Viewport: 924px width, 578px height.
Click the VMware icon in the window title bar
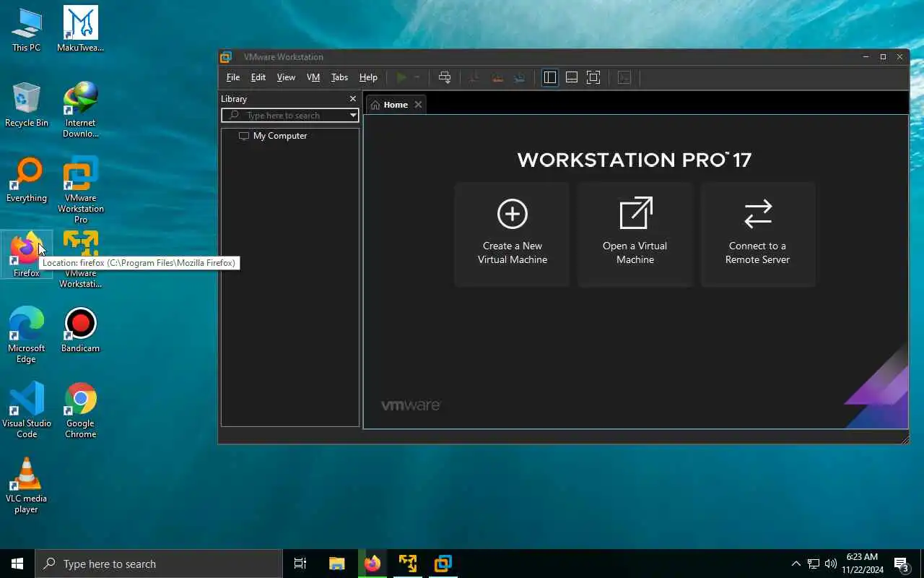point(226,57)
